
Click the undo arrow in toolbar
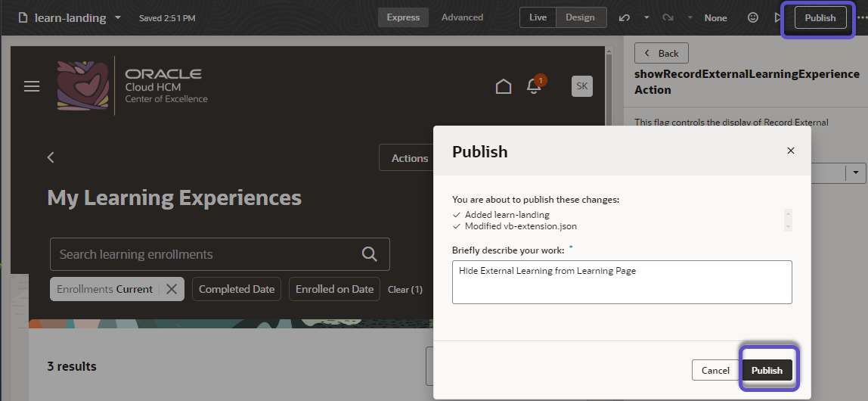click(x=624, y=17)
